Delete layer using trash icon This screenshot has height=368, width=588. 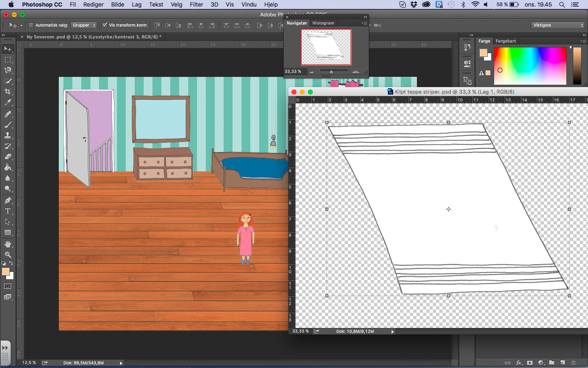click(x=573, y=363)
